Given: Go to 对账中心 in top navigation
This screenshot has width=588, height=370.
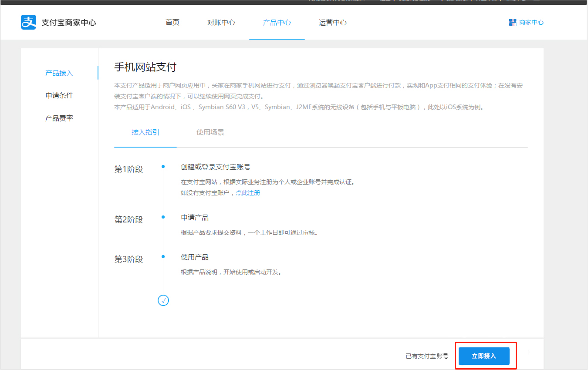Looking at the screenshot, I should tap(221, 23).
